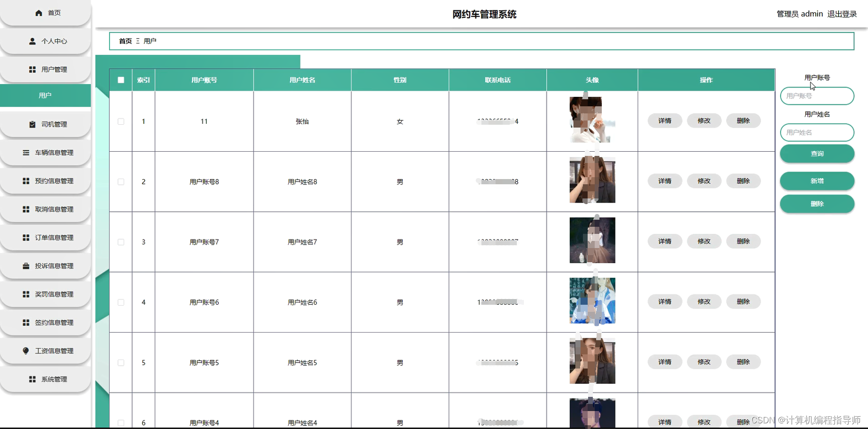
Task: Click the grid icon beside 取消信息管理
Action: (26, 209)
